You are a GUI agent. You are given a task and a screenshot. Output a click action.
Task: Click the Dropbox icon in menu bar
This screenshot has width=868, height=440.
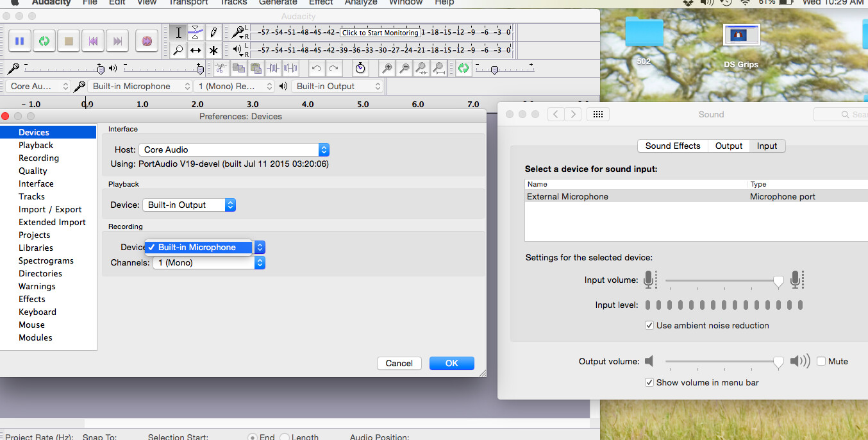click(x=687, y=3)
